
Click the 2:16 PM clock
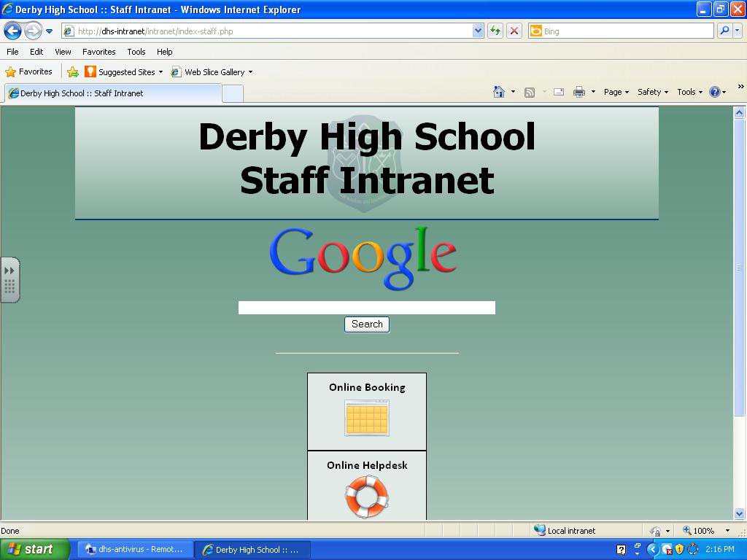pos(720,550)
